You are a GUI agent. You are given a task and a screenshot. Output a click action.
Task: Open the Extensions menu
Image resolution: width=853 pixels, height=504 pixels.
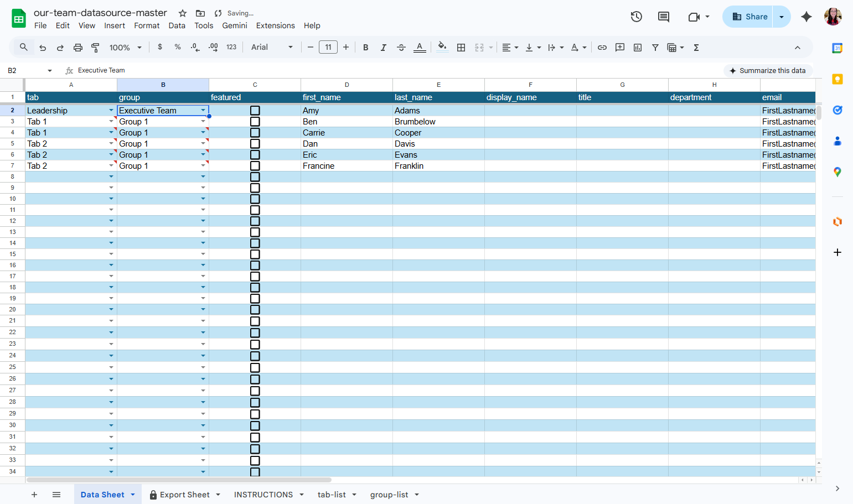(275, 25)
